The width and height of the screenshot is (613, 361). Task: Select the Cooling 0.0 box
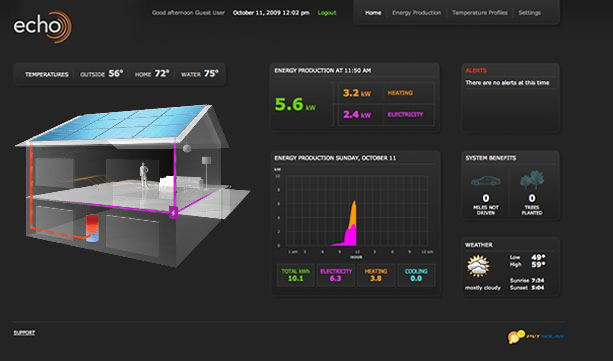416,275
